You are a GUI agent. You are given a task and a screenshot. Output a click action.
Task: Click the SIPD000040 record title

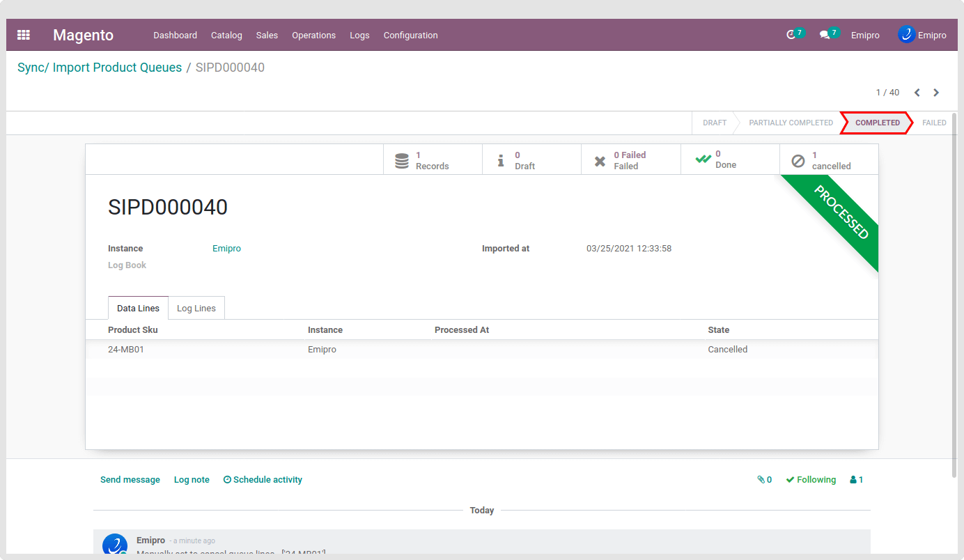tap(168, 207)
